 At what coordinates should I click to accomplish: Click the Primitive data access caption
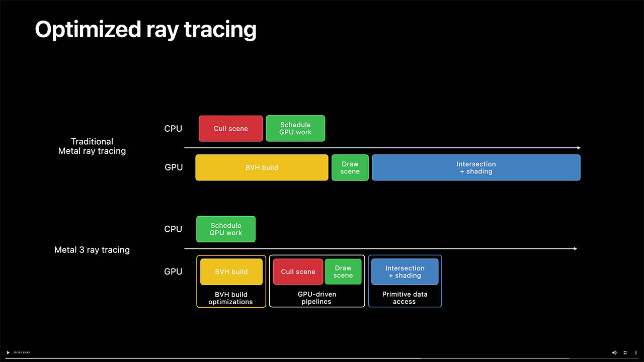click(x=405, y=298)
